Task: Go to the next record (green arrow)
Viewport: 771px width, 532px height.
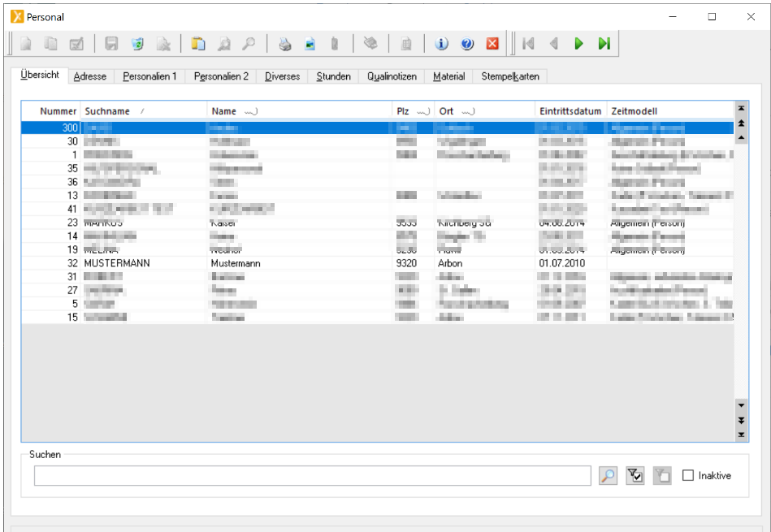Action: (578, 44)
